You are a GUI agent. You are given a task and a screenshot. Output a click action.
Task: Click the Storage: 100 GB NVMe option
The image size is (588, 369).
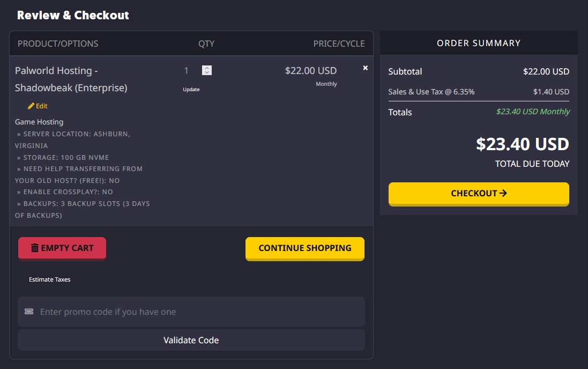click(x=63, y=158)
